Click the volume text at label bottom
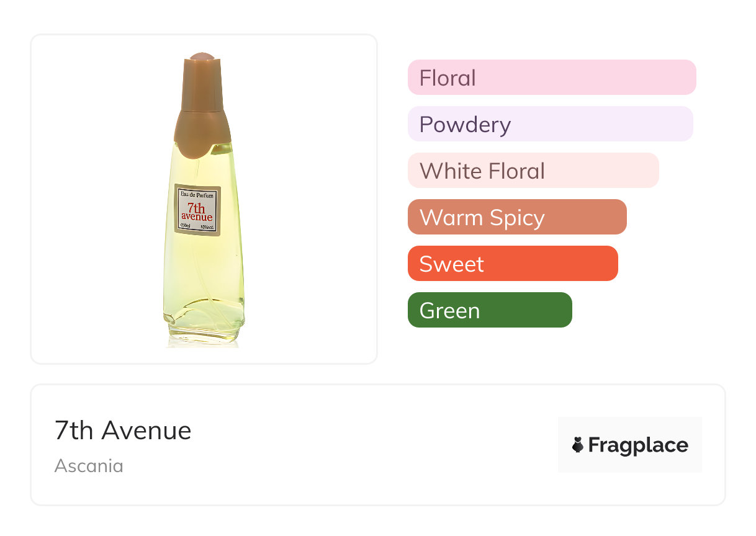The image size is (756, 536). click(185, 226)
